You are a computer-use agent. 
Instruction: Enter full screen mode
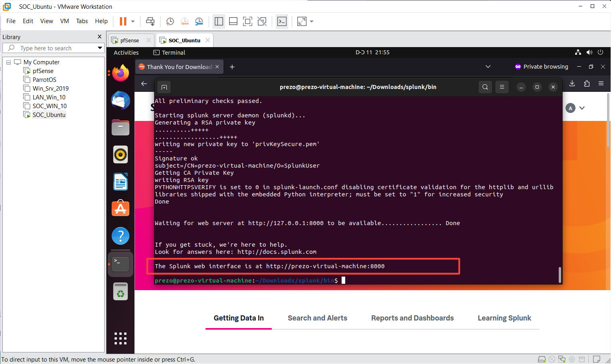[247, 22]
